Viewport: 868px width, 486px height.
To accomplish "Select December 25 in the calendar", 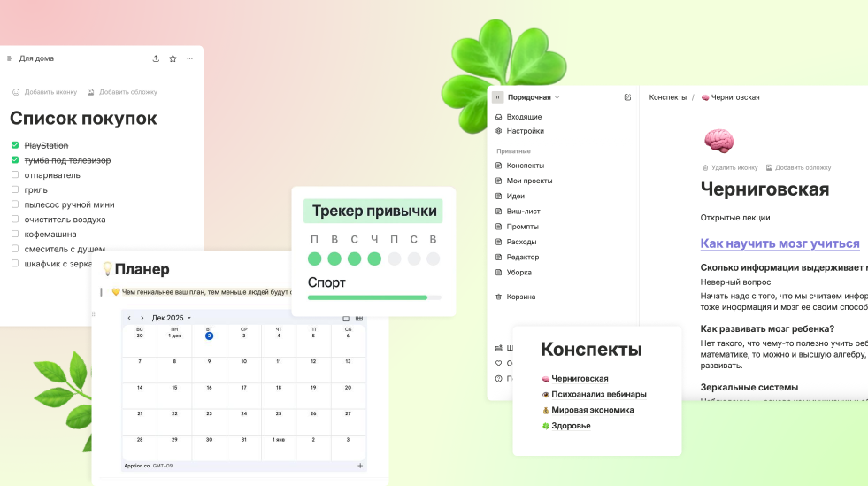I will tap(279, 413).
